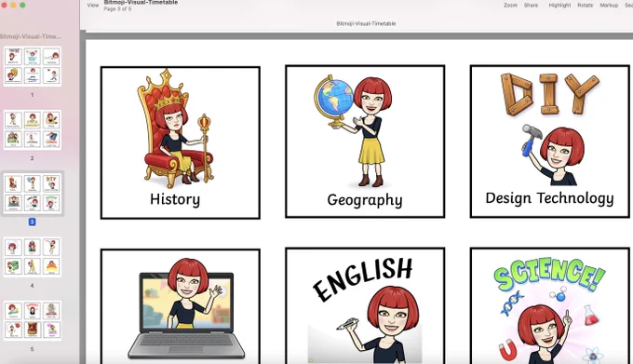633x364 pixels.
Task: Click the yellow minimize window button
Action: click(x=13, y=6)
